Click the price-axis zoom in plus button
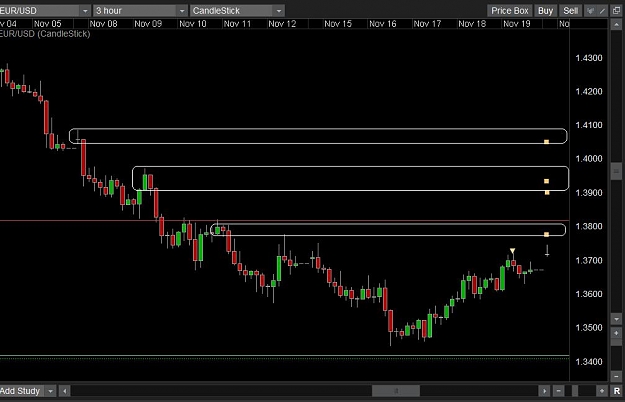 pyautogui.click(x=616, y=333)
